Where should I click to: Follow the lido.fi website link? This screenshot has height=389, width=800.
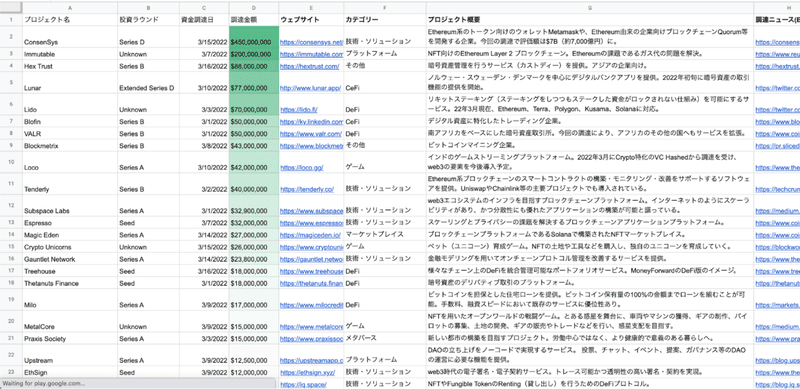[299, 110]
